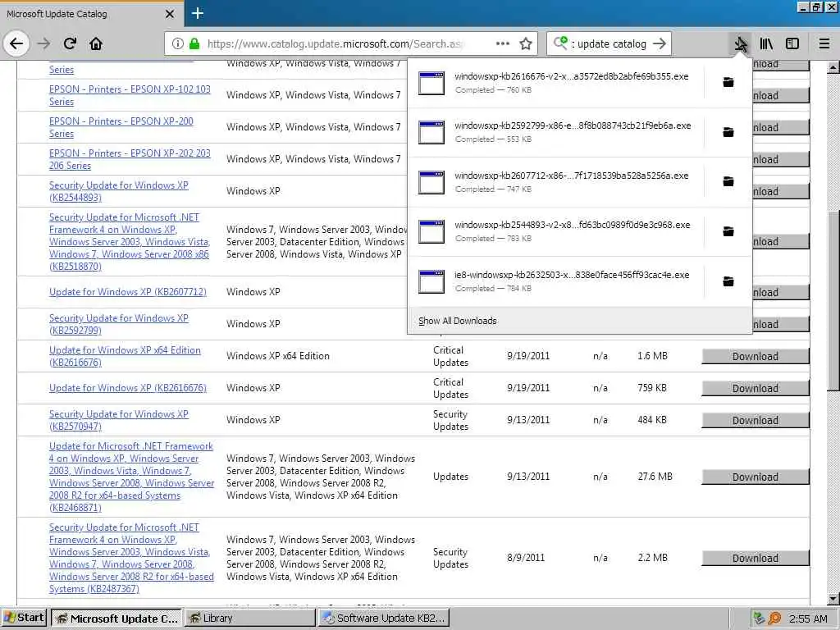
Task: Download the 2.2 MB .NET security update
Action: 756,558
